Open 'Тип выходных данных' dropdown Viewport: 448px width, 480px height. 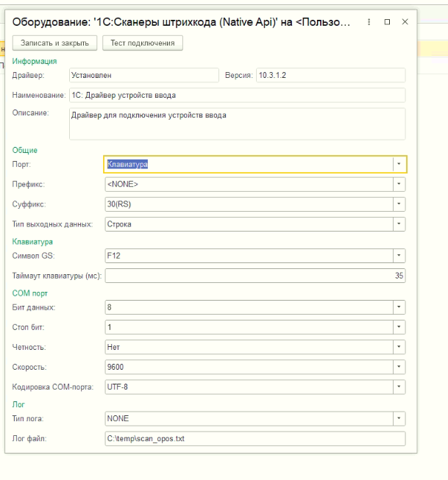(399, 223)
